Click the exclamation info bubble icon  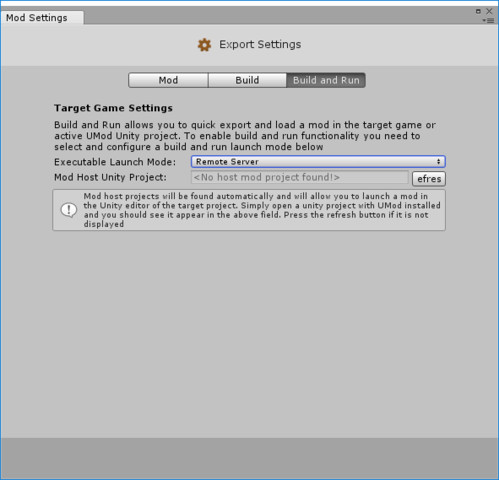[x=69, y=210]
